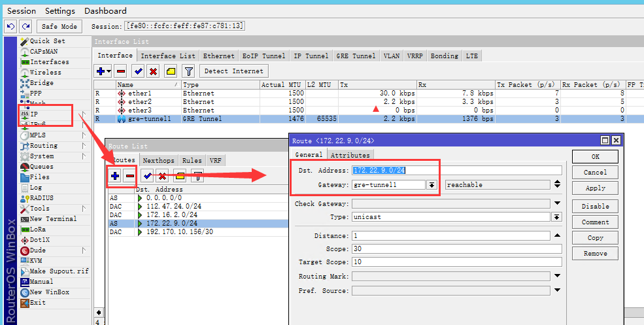Switch to Nexthops tab in Route List
Image resolution: width=644 pixels, height=325 pixels.
(x=158, y=161)
